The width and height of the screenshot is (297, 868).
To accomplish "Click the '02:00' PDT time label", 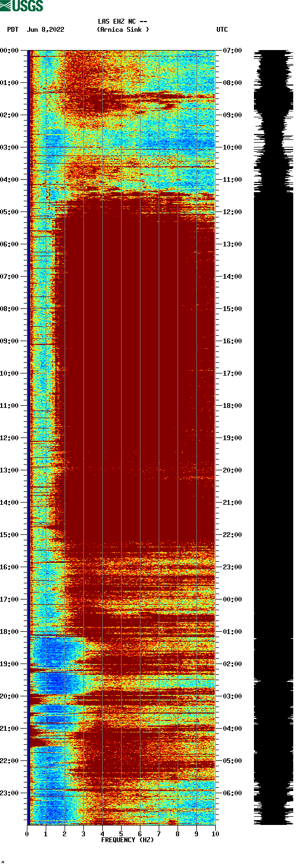I will coord(9,115).
